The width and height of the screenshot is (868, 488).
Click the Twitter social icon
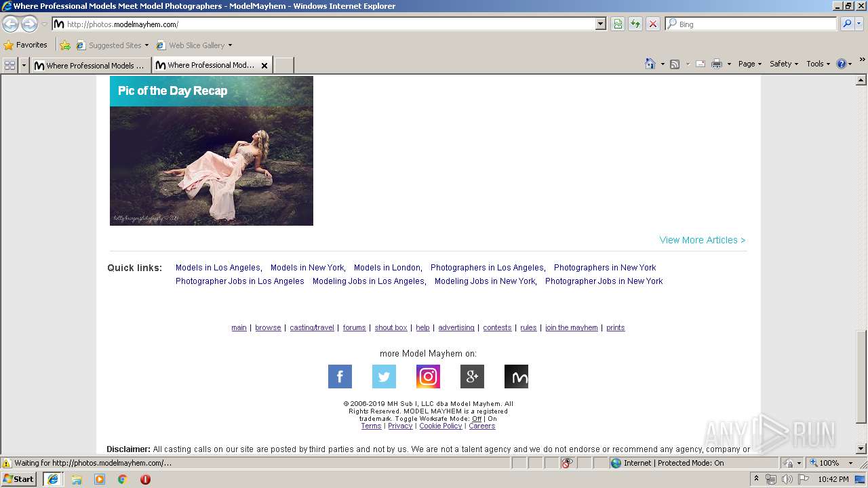pos(384,376)
